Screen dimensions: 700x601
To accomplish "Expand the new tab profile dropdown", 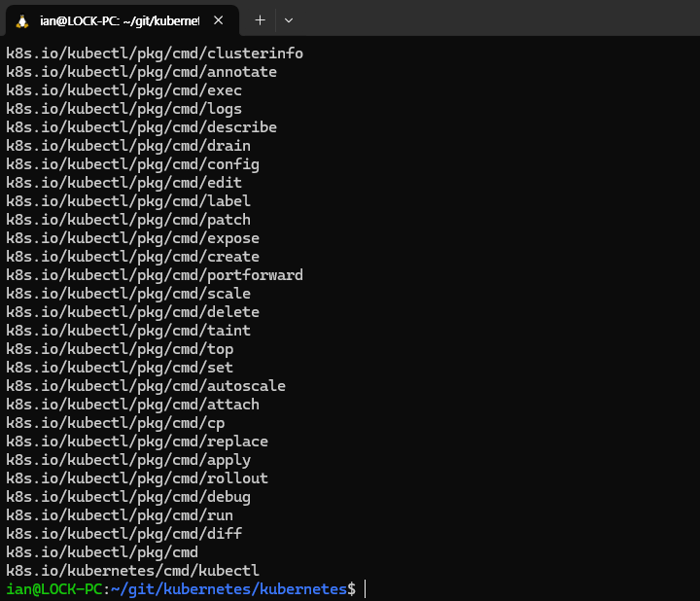I will (x=289, y=20).
